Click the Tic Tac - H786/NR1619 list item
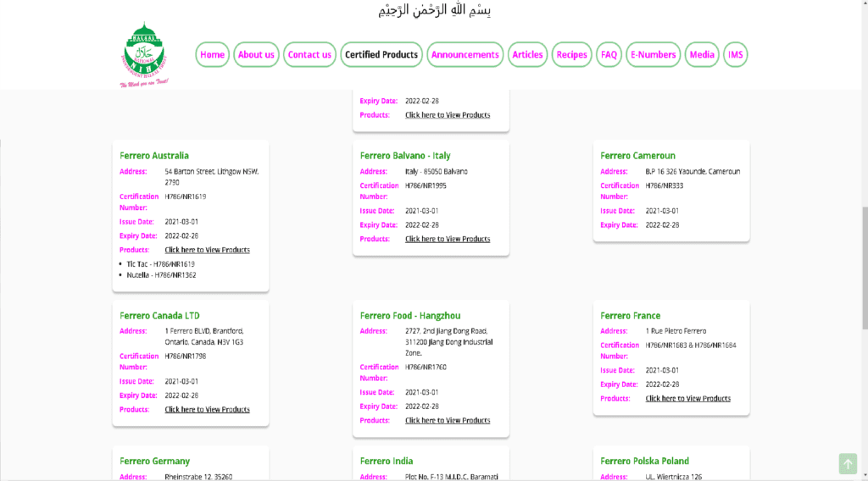 [160, 264]
